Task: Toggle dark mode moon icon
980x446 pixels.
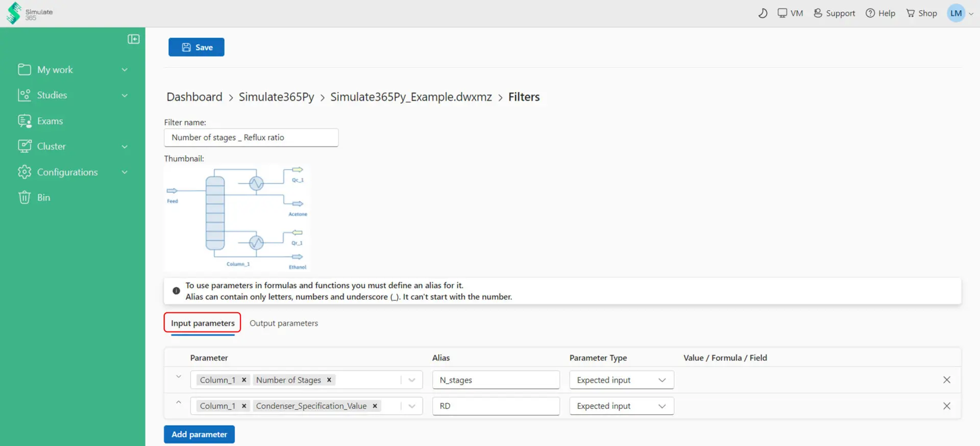Action: coord(763,13)
